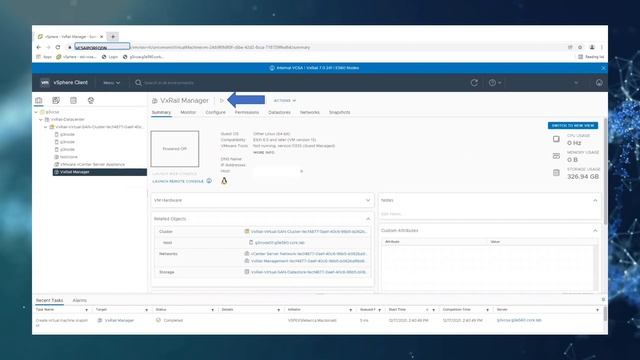The height and width of the screenshot is (360, 640).
Task: Close the blue Internal VCSA banner
Action: (603, 68)
